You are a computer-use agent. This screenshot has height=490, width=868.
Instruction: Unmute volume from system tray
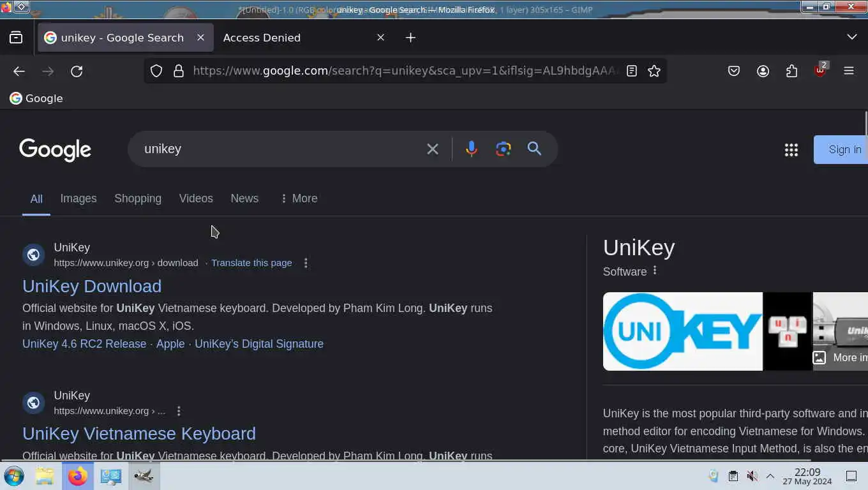(752, 476)
